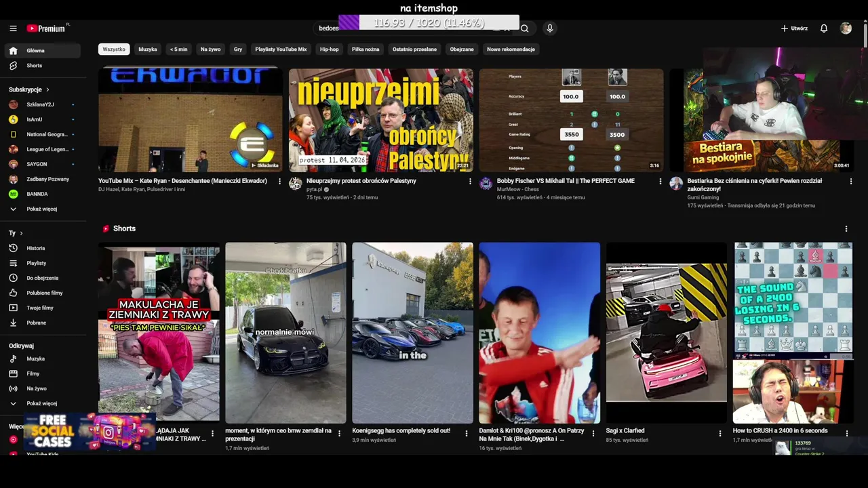
Task: Open options for Koenigsegg short
Action: [x=466, y=433]
